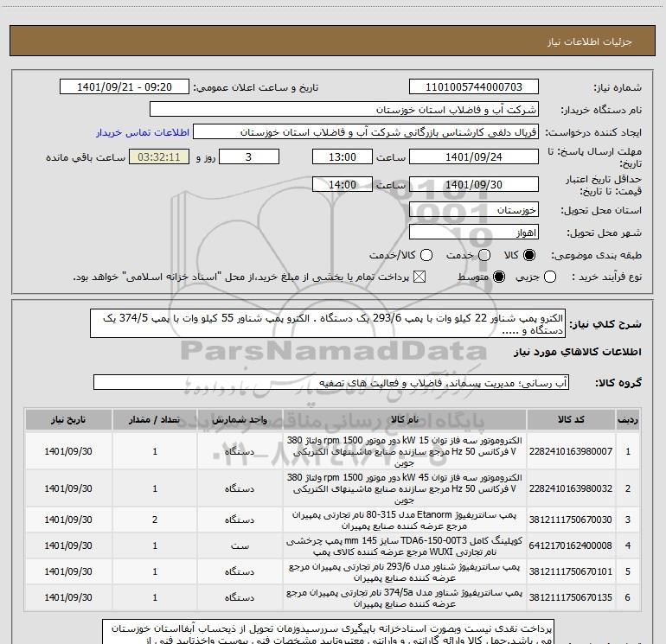Click the ردیف column header

point(628,419)
